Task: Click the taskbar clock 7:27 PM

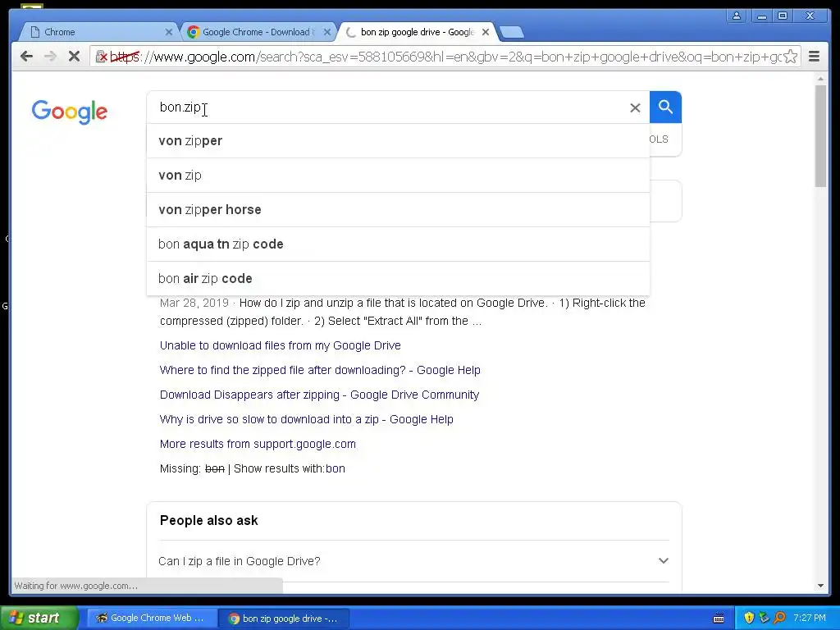Action: 810,618
